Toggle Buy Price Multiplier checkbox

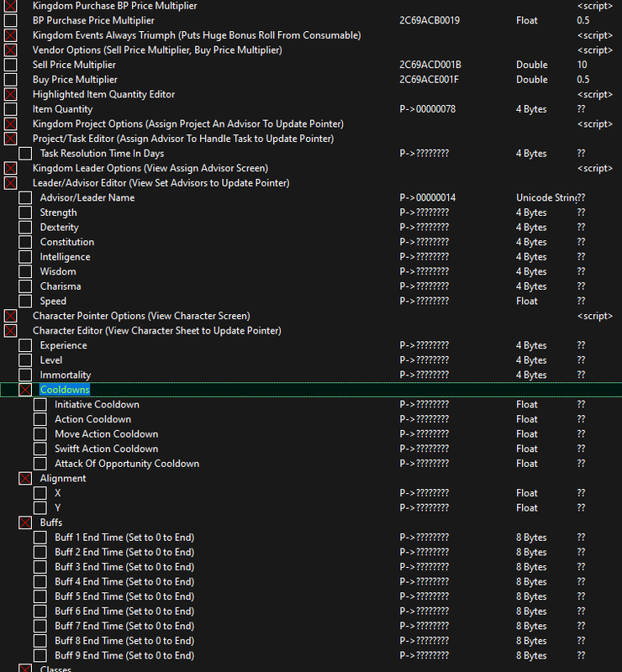point(11,80)
